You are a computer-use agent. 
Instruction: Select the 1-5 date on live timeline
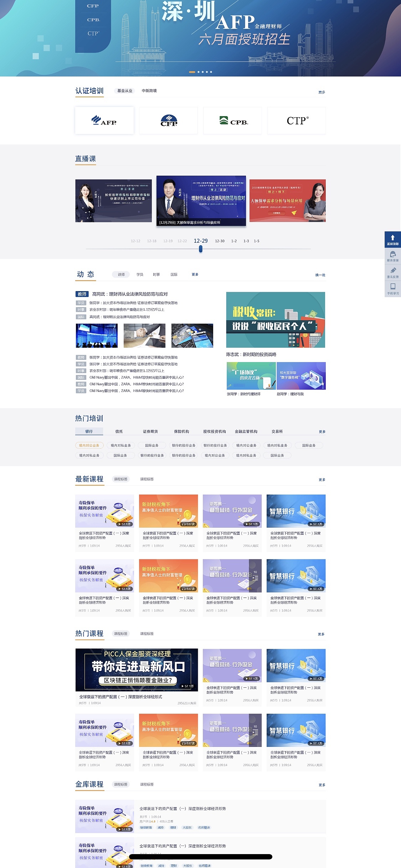coord(257,241)
